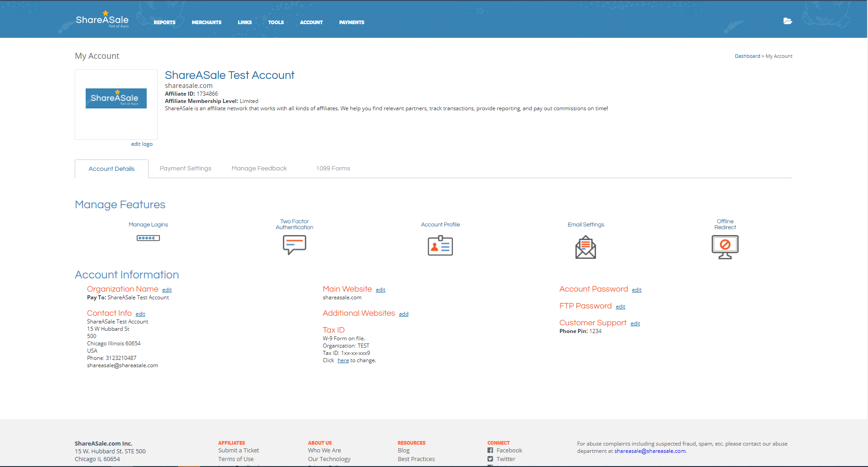Click the Offline Redirect monitor icon
Viewport: 868px width, 467px height.
coord(725,247)
